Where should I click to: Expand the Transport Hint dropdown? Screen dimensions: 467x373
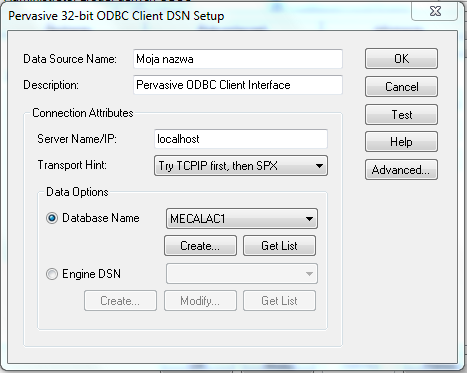(x=241, y=166)
